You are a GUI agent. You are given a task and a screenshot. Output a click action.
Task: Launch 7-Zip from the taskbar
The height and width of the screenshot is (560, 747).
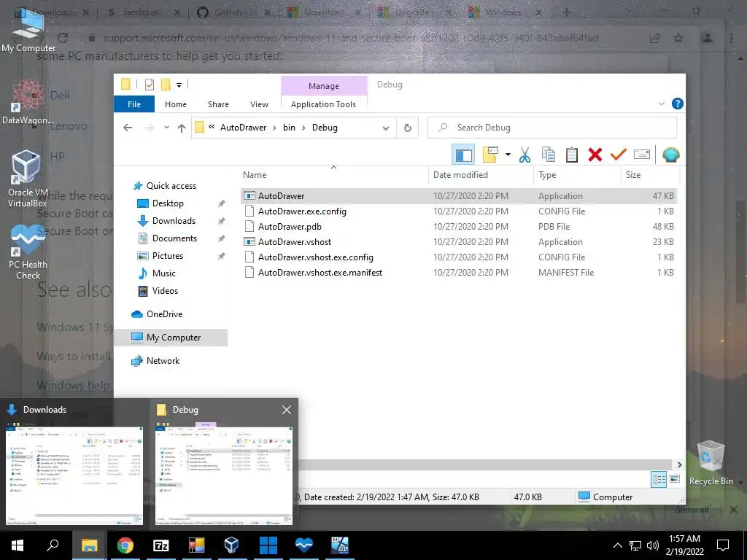(x=161, y=545)
